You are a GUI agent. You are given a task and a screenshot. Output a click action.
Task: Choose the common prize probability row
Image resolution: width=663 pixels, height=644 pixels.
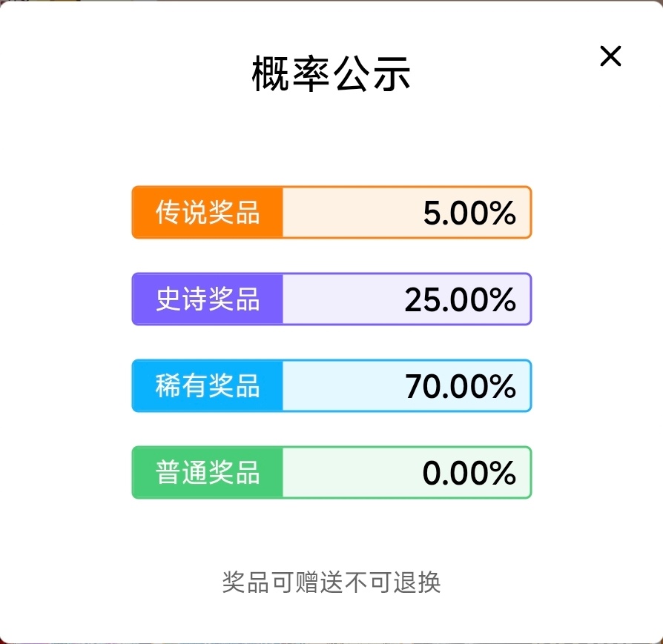coord(331,473)
